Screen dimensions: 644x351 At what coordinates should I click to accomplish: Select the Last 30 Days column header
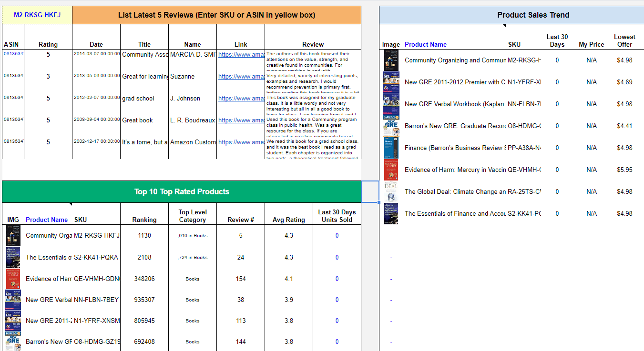coord(557,40)
